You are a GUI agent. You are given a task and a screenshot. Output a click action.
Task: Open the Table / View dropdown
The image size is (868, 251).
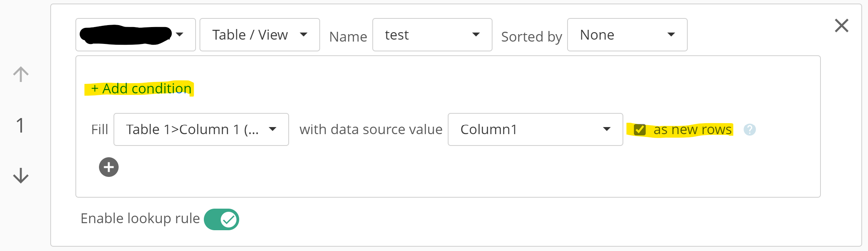pos(260,35)
